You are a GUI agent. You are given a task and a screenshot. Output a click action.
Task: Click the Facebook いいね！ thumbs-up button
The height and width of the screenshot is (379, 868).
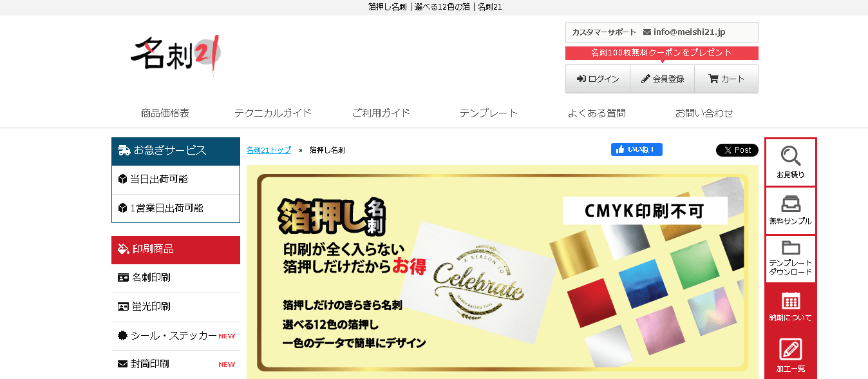coord(636,150)
